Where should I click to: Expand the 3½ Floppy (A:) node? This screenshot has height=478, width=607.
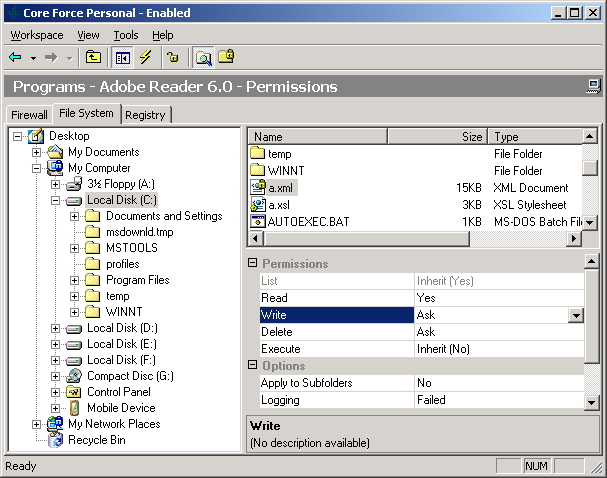pyautogui.click(x=55, y=184)
